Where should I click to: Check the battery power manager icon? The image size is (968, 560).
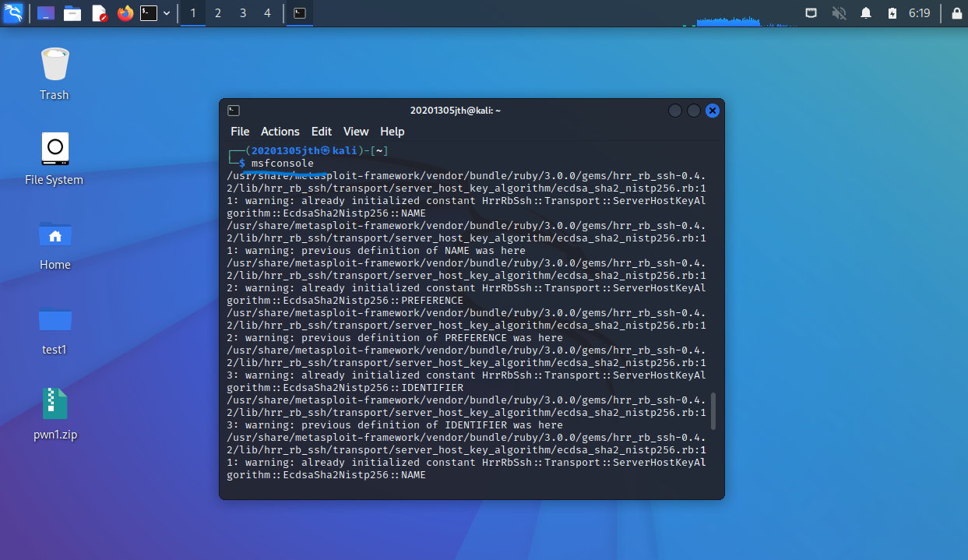pos(892,13)
